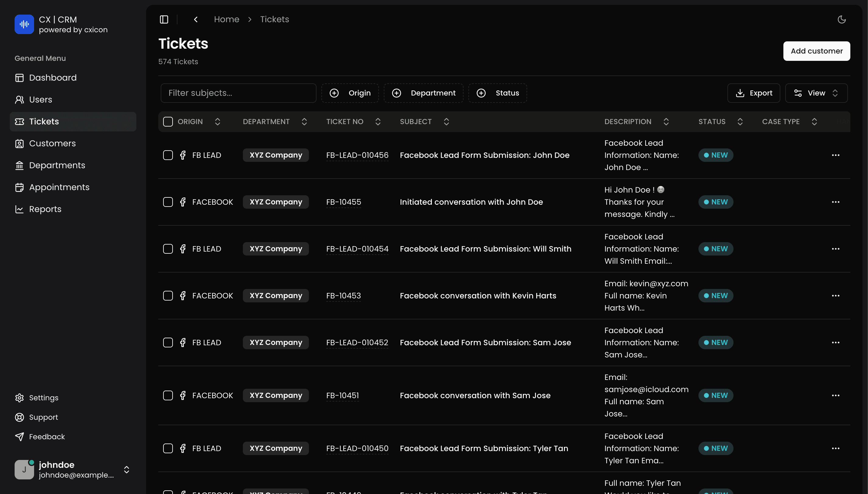This screenshot has width=868, height=494.
Task: Sort by the Ticket No column
Action: tap(353, 121)
